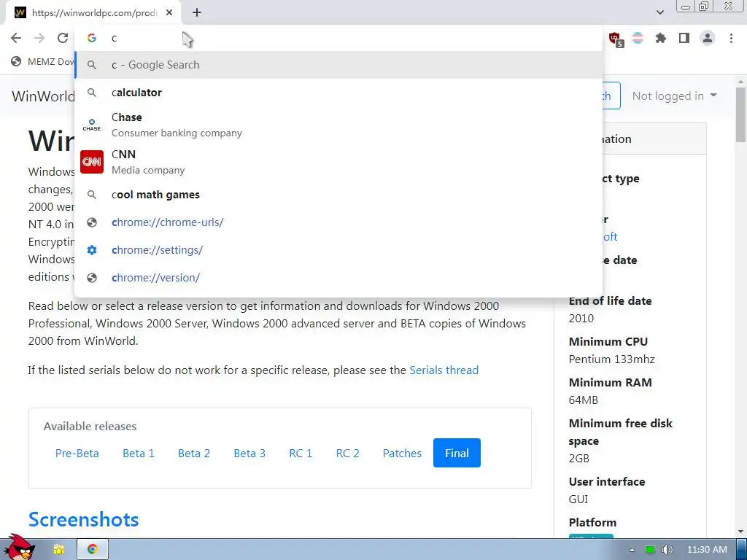Click the Chrome taskbar button
The image size is (747, 560).
93,550
